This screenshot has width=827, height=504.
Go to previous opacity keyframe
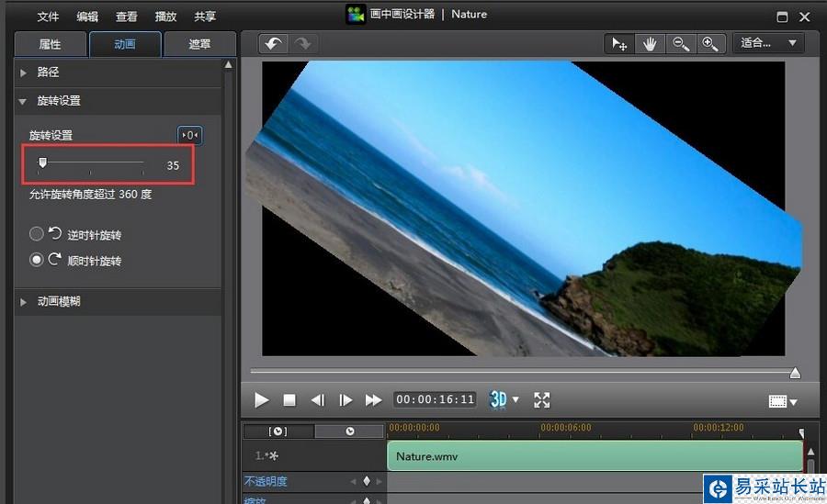[x=354, y=481]
